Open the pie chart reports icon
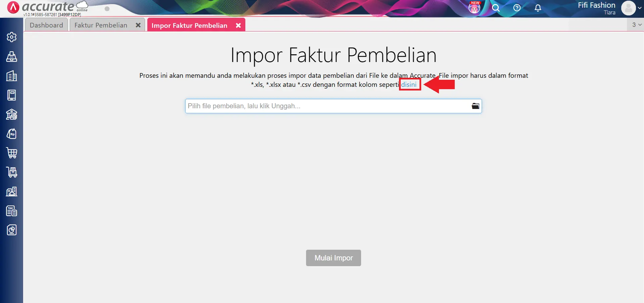 pyautogui.click(x=12, y=230)
